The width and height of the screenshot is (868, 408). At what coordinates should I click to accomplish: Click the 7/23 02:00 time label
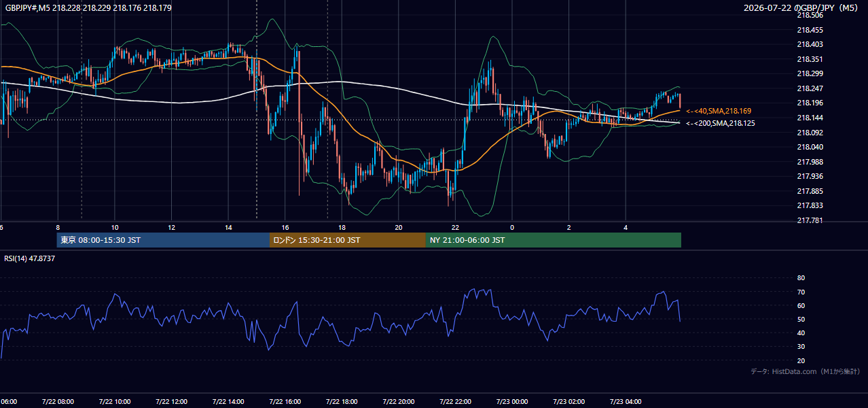[569, 402]
